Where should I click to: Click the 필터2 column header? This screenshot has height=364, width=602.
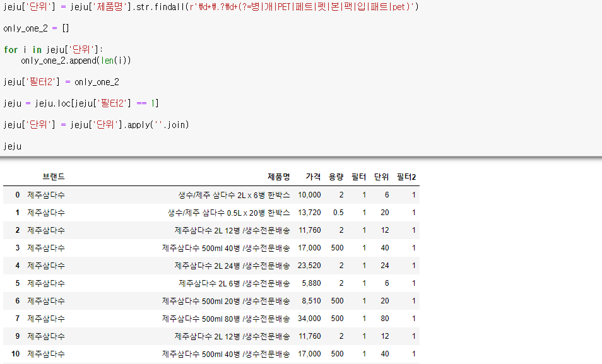point(406,177)
